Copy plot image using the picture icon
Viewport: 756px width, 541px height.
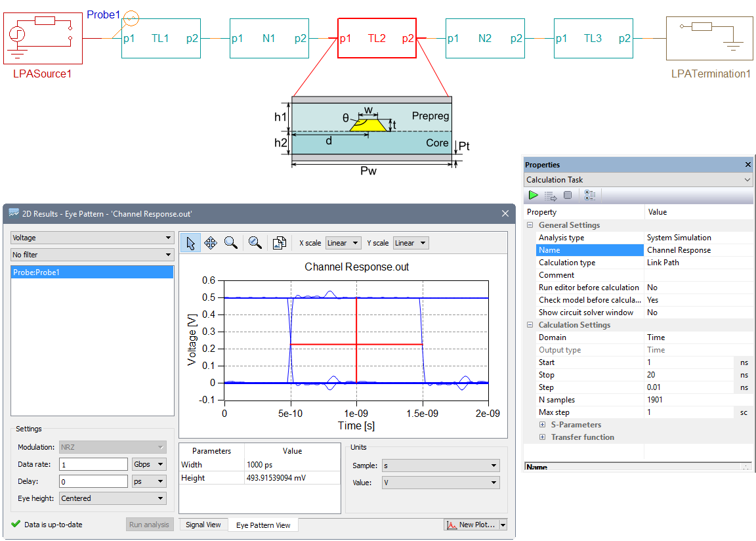pyautogui.click(x=280, y=243)
